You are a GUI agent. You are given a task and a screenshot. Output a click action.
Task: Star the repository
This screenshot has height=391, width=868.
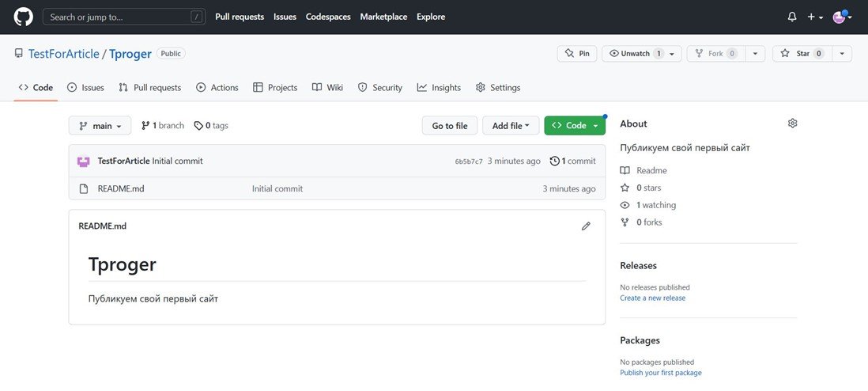(x=802, y=54)
